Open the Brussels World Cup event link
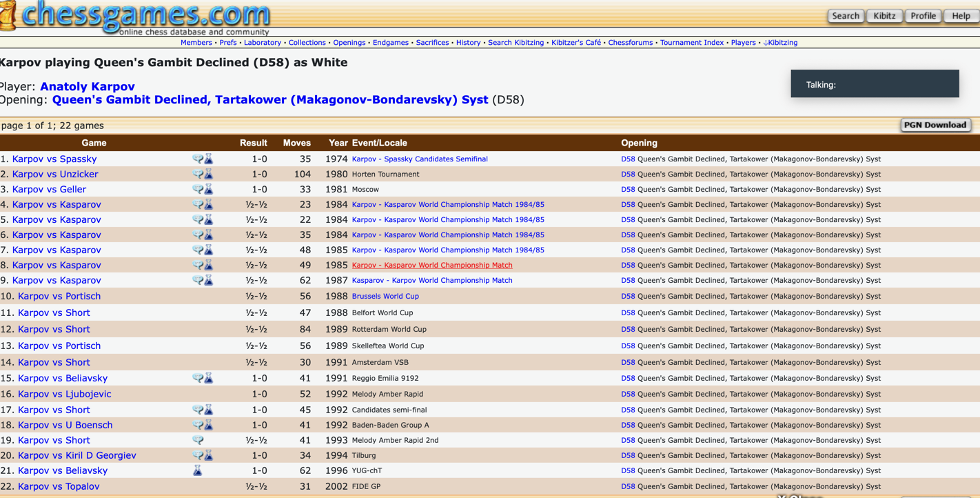Image resolution: width=980 pixels, height=498 pixels. tap(385, 296)
